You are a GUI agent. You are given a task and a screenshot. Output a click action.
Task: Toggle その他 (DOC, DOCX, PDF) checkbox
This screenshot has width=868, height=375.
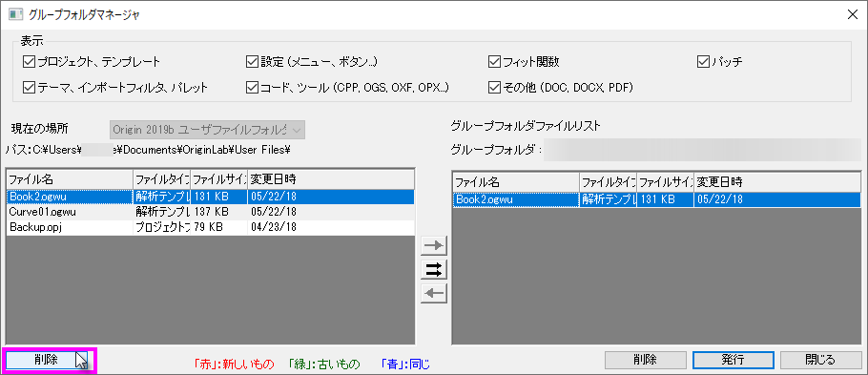click(x=495, y=87)
